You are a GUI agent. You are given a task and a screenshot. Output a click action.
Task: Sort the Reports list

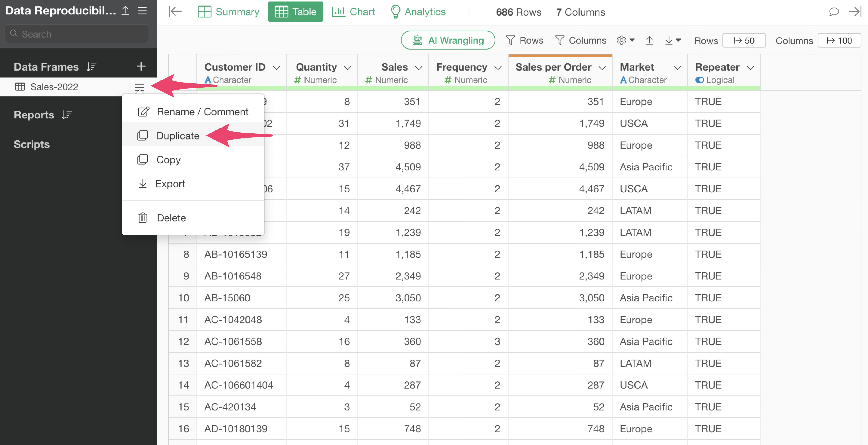coord(67,115)
